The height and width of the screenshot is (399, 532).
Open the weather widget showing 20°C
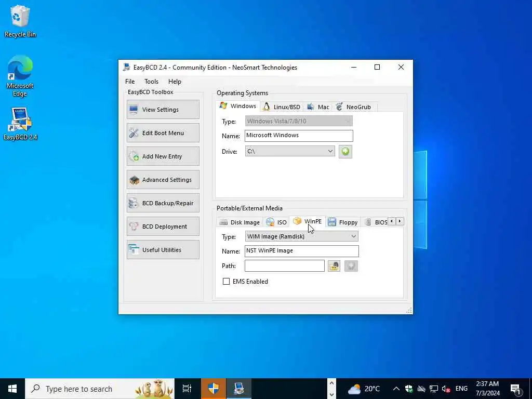[x=364, y=389]
